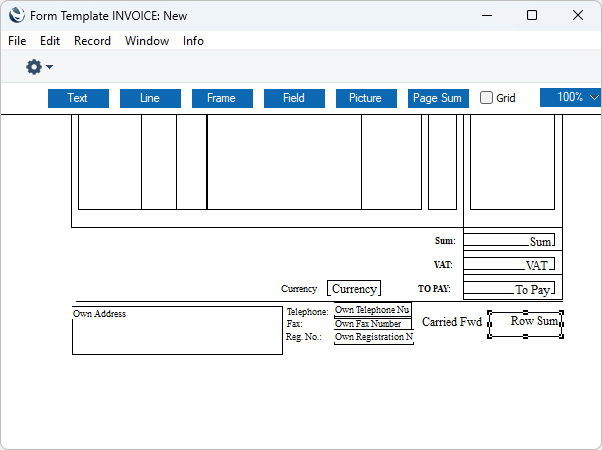Click the Text tool button
This screenshot has height=450, width=602.
click(x=77, y=98)
